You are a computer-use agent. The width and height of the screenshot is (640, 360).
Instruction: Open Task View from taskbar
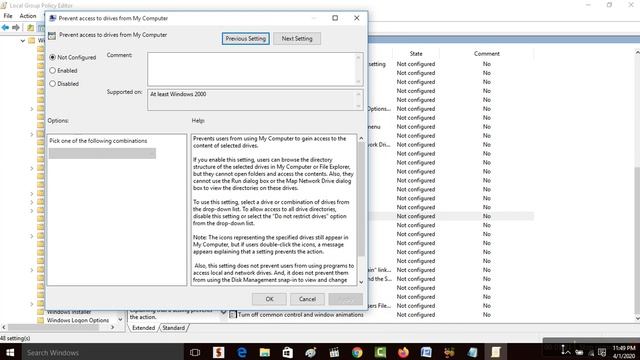(195, 352)
